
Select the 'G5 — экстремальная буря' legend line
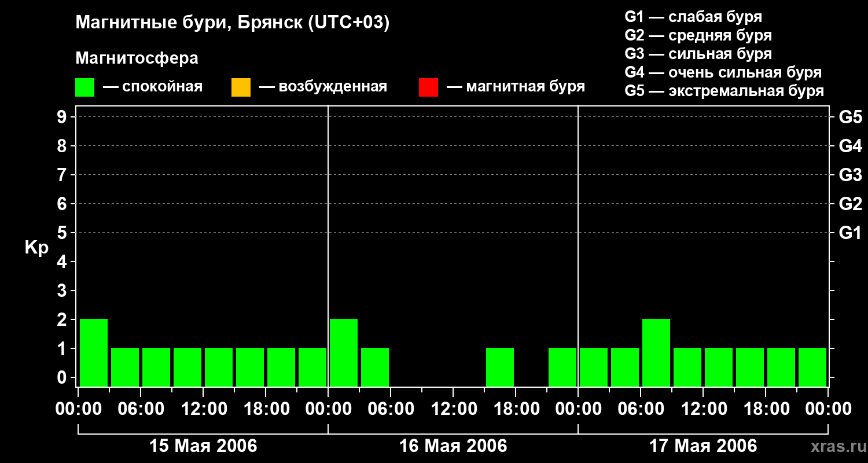point(724,91)
